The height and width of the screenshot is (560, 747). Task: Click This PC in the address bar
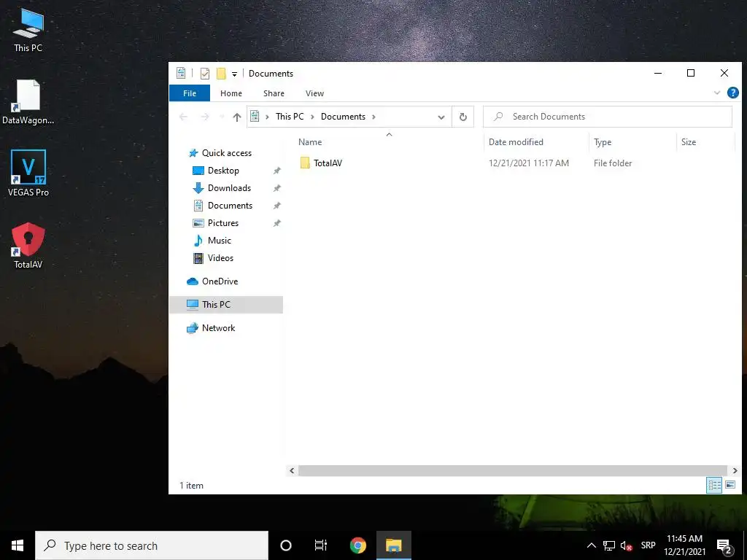pyautogui.click(x=290, y=117)
